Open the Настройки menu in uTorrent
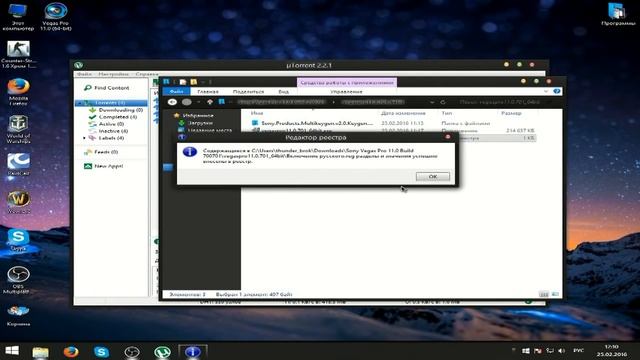This screenshot has height=360, width=640. coord(113,74)
